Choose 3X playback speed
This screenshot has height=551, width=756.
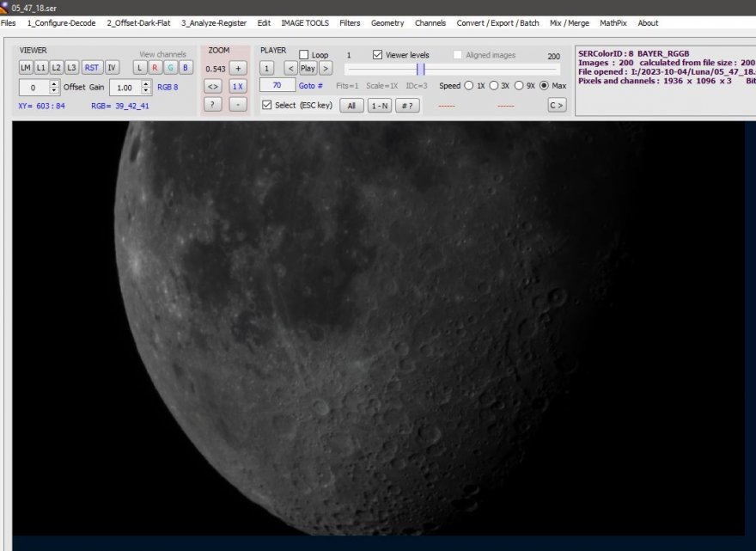point(494,85)
